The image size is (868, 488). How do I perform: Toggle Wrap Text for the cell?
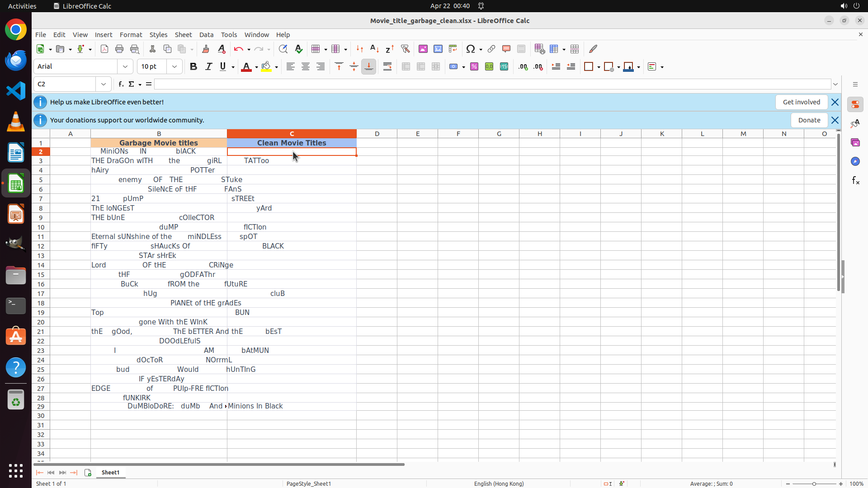[387, 66]
